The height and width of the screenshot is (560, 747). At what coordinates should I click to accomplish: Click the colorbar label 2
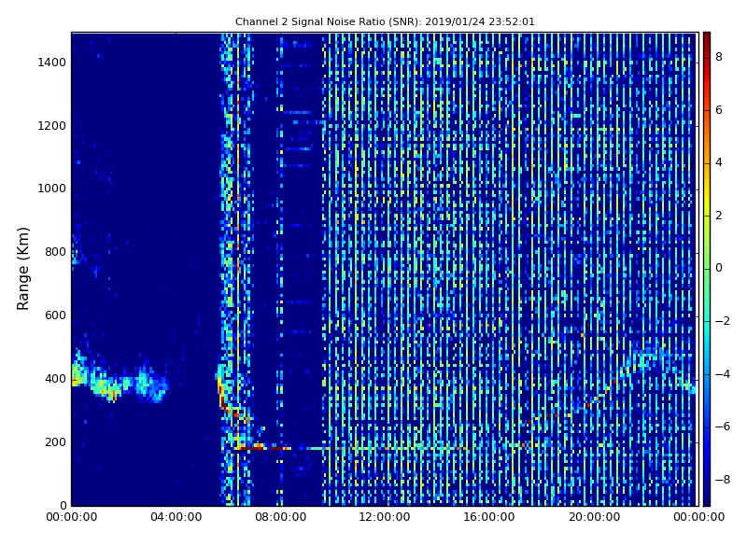719,216
